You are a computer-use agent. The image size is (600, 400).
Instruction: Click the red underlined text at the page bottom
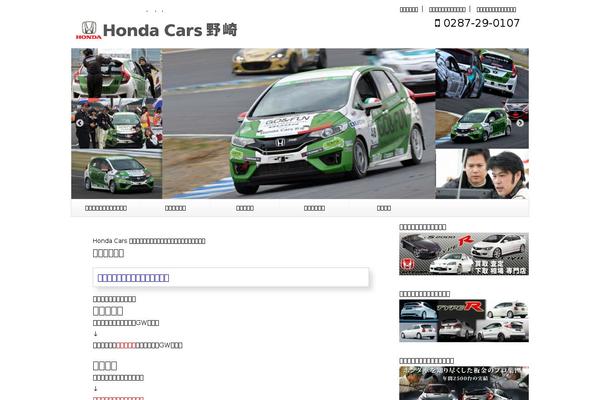pos(118,398)
